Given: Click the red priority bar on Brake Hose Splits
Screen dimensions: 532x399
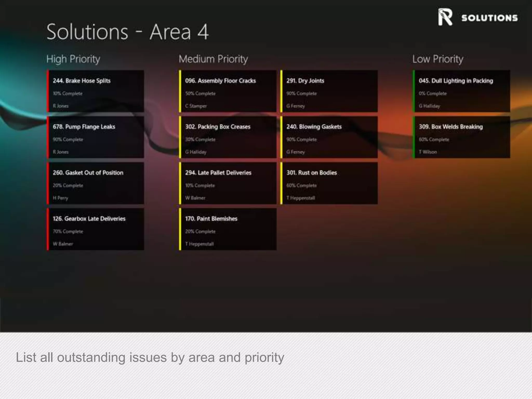Looking at the screenshot, I should [48, 91].
